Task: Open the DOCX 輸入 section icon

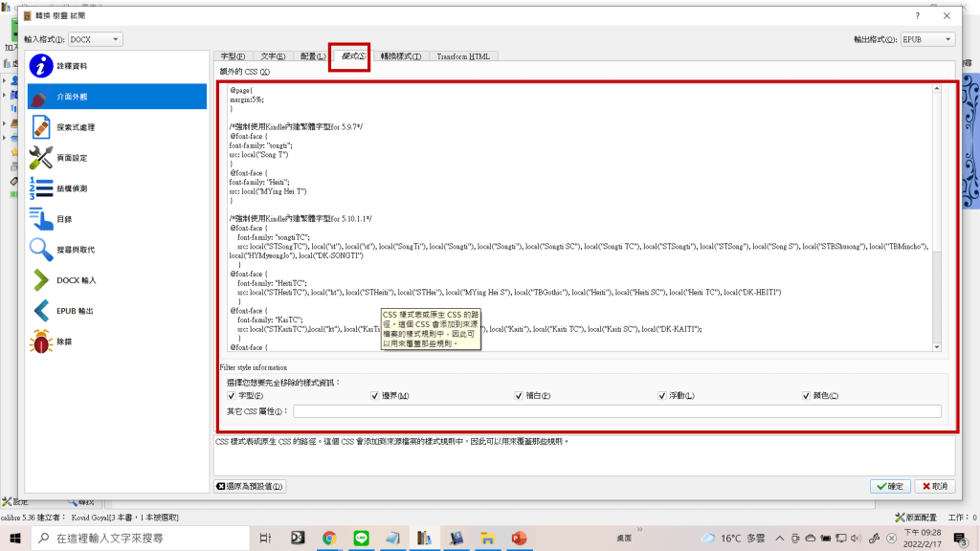Action: coord(41,280)
